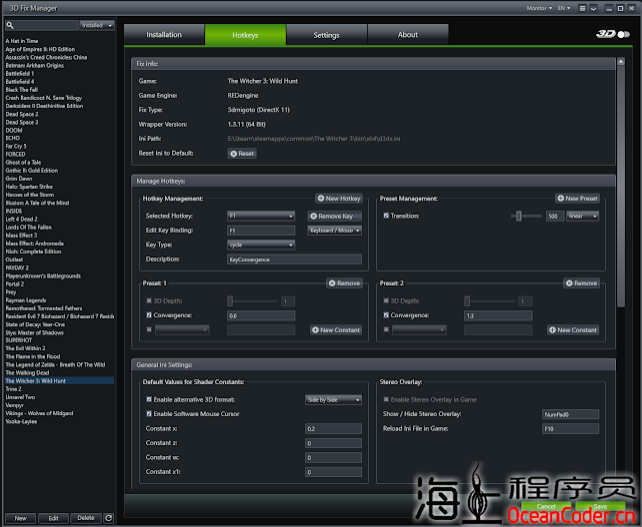Open the Side by Side format dropdown
The image size is (642, 527).
(x=333, y=400)
